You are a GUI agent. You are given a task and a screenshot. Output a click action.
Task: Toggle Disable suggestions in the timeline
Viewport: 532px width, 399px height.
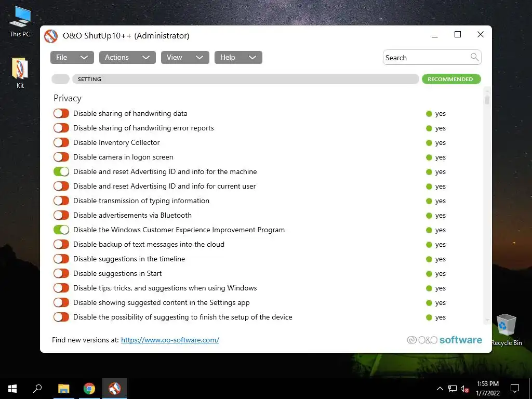click(x=61, y=259)
